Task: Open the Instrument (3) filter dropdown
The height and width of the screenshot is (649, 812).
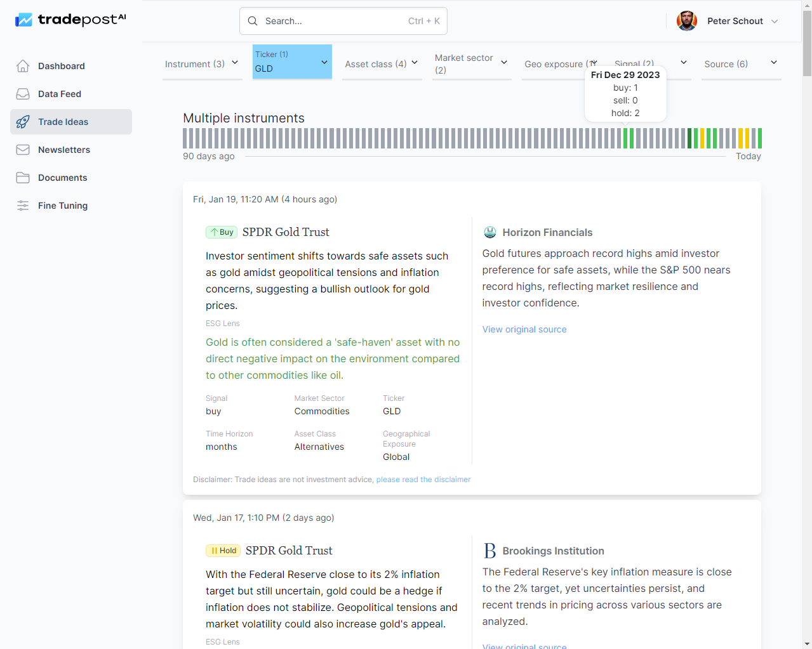Action: pos(202,63)
